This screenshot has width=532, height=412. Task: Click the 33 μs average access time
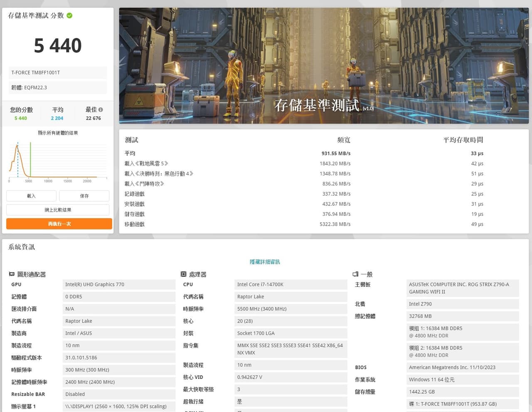coord(477,153)
